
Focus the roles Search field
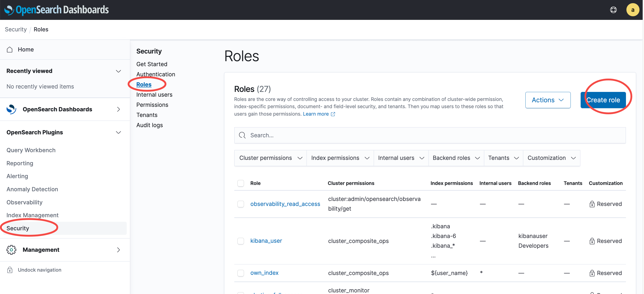tap(430, 135)
